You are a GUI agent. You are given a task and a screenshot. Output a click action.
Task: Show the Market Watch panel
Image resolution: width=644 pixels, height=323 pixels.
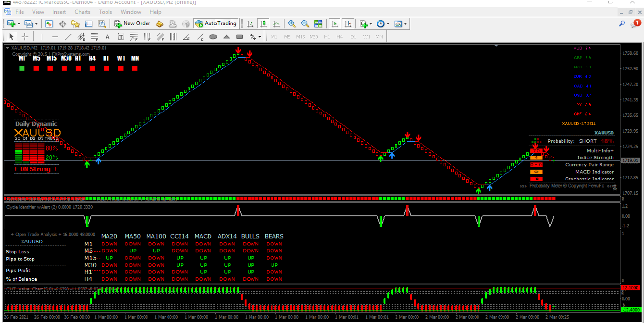click(49, 24)
